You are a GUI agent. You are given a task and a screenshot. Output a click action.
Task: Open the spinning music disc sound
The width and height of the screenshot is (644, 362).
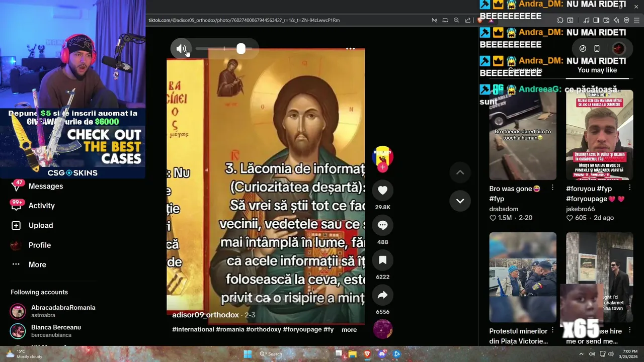pyautogui.click(x=382, y=329)
